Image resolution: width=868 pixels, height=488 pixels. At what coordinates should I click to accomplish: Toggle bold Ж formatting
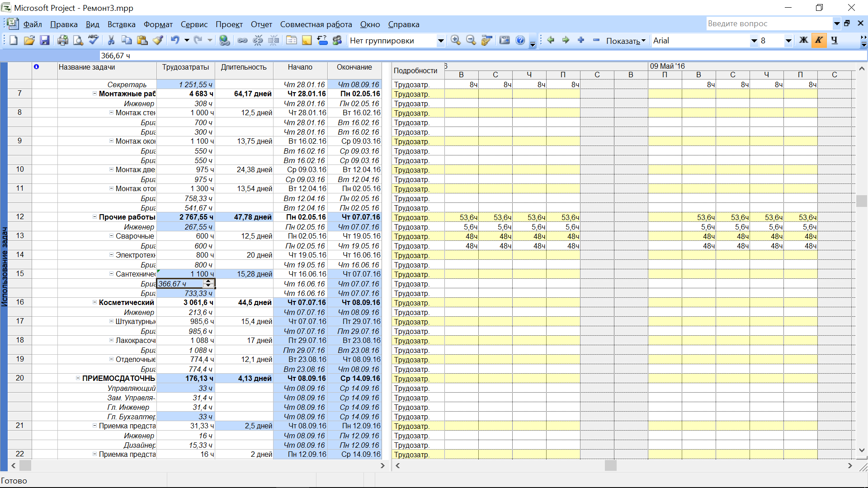pyautogui.click(x=803, y=41)
